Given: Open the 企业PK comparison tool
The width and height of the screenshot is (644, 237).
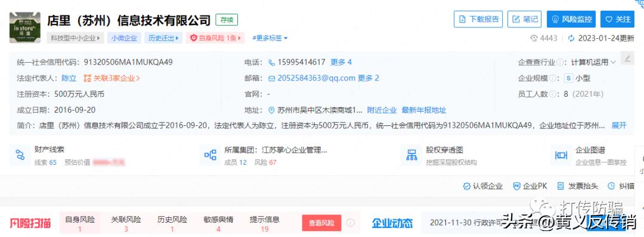Looking at the screenshot, I should pyautogui.click(x=530, y=186).
